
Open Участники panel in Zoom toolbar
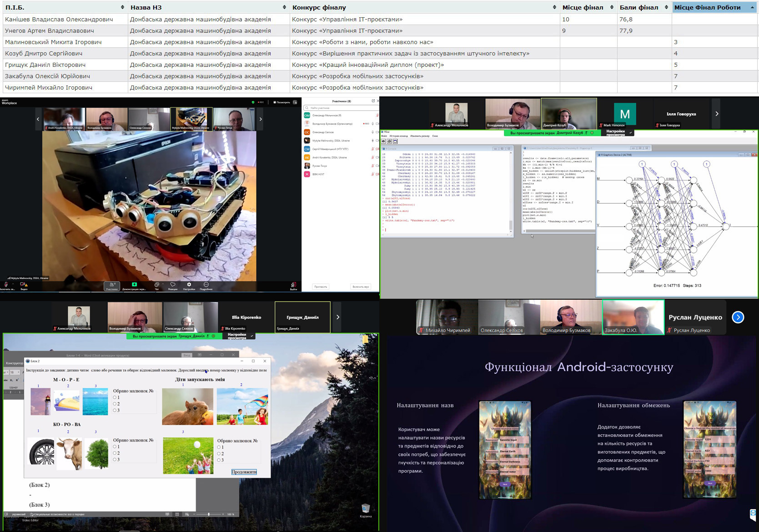click(112, 286)
